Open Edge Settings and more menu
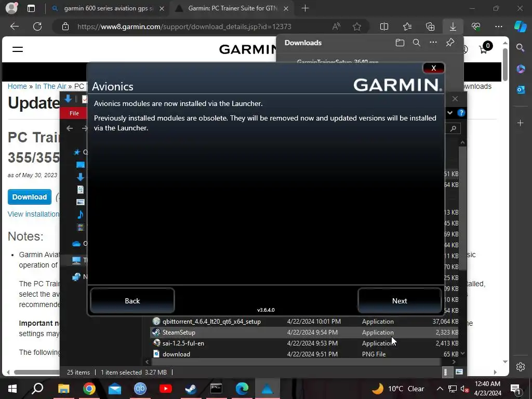This screenshot has height=399, width=532. pos(499,26)
